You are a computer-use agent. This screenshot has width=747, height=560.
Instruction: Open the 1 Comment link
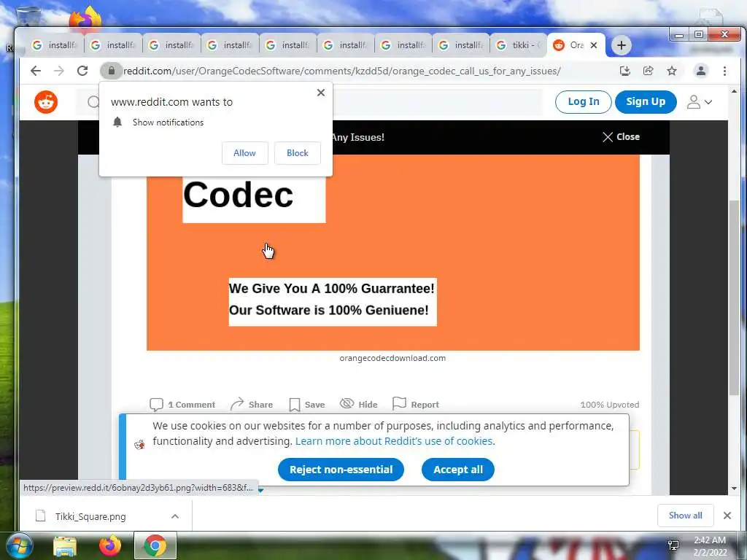click(x=182, y=404)
